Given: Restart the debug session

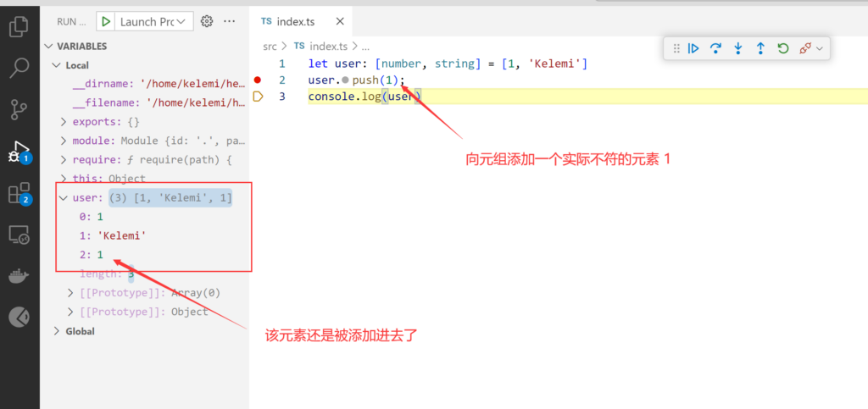Looking at the screenshot, I should click(x=782, y=48).
